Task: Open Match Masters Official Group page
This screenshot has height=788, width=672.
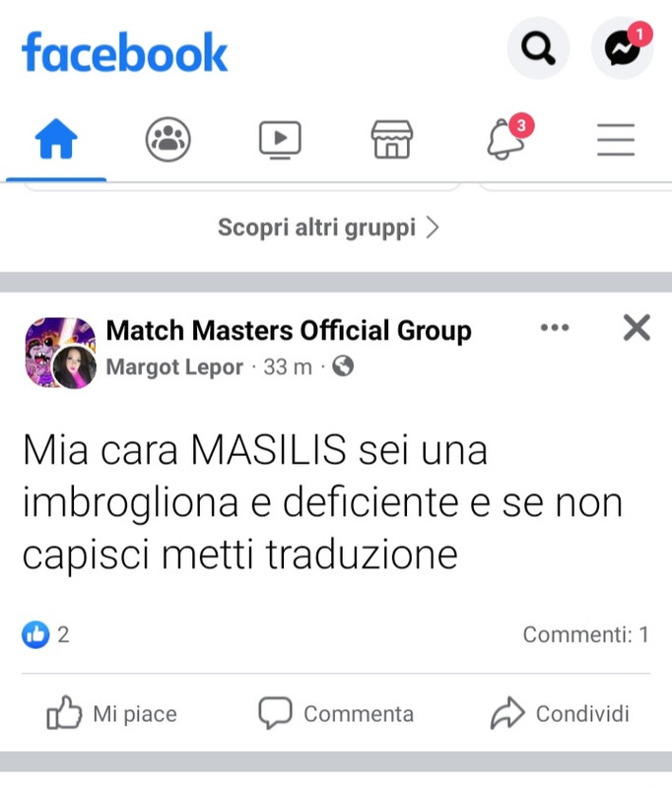Action: pyautogui.click(x=289, y=331)
